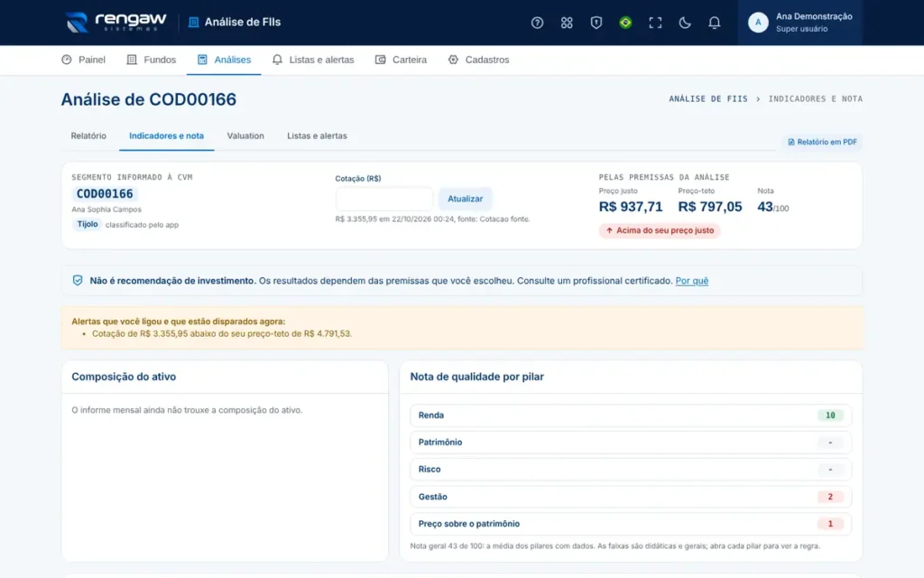Click Preço sobre o patrimônio score 1

[830, 524]
